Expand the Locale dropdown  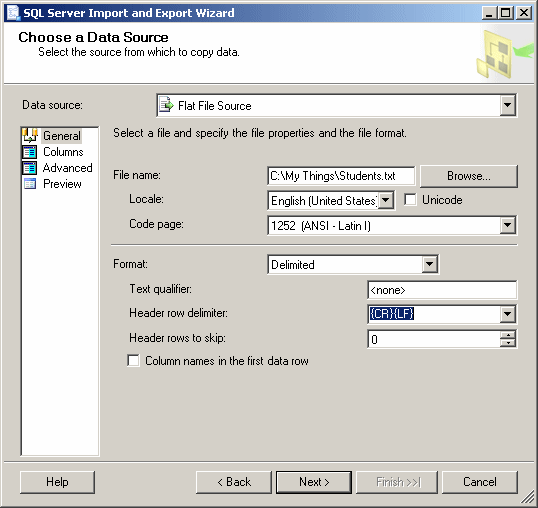[386, 200]
